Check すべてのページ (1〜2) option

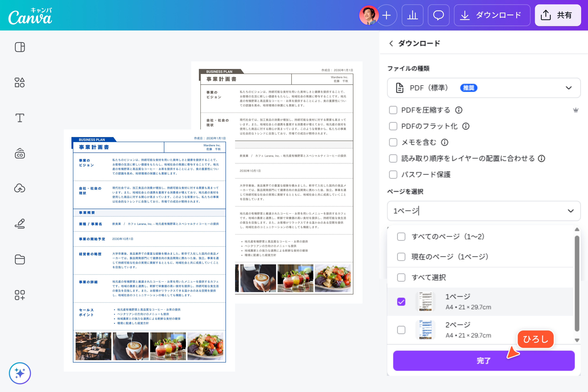click(401, 237)
